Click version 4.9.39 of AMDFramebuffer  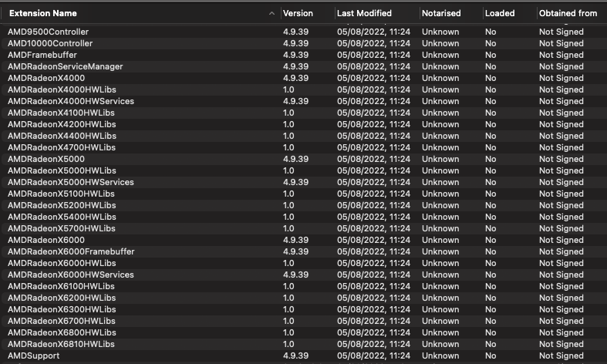(295, 55)
